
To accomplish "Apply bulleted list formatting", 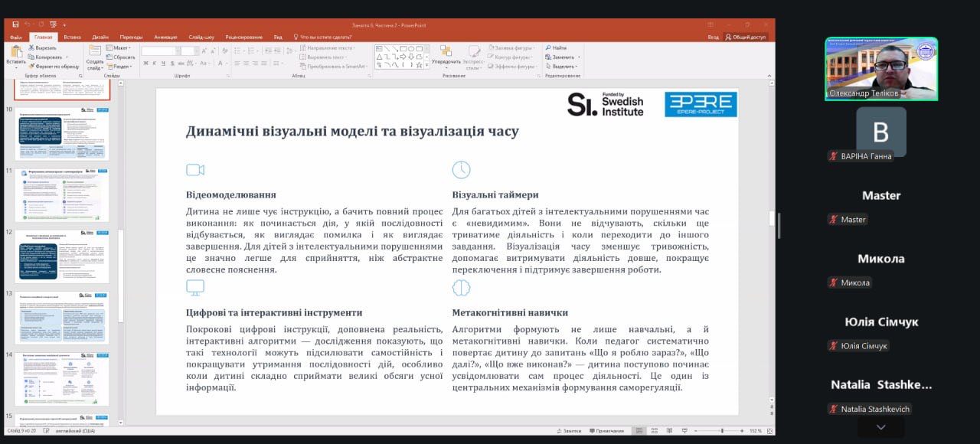I will click(x=238, y=51).
